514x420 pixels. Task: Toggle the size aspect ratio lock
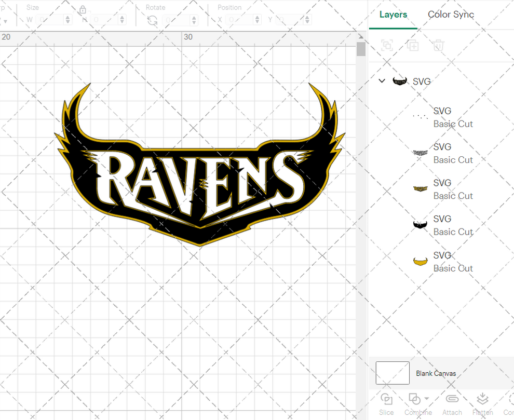click(x=83, y=9)
